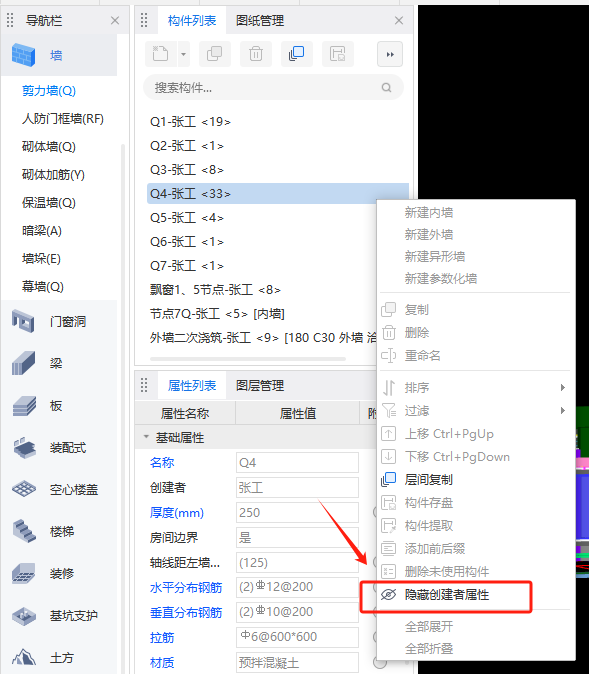
Task: Select 暗梁(A) in the navigation list
Action: click(42, 231)
